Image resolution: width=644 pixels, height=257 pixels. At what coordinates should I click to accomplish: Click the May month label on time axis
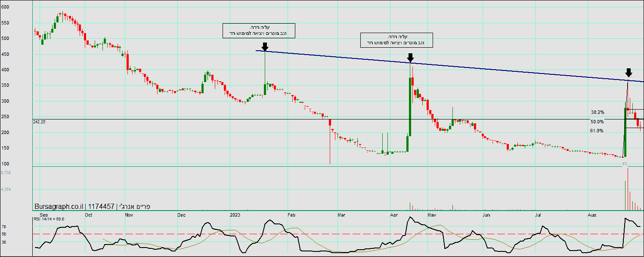(x=432, y=214)
